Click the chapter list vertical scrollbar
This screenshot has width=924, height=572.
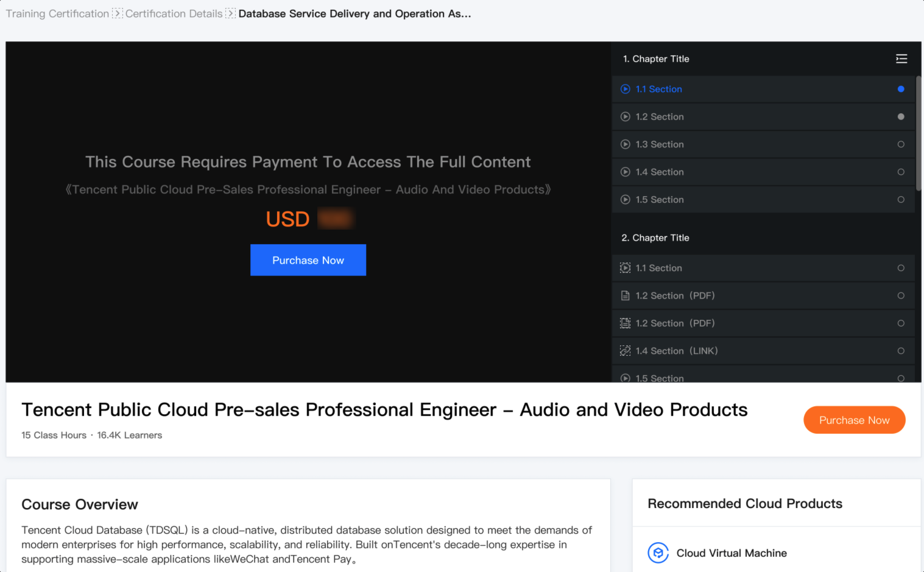(x=919, y=133)
